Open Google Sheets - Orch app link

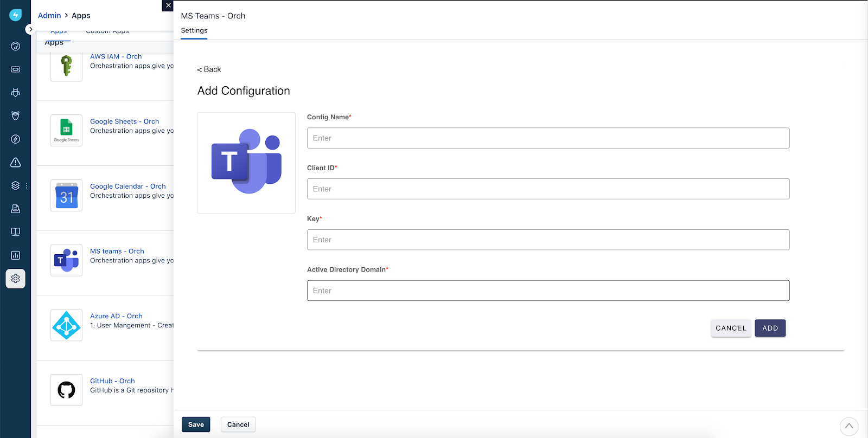tap(125, 121)
